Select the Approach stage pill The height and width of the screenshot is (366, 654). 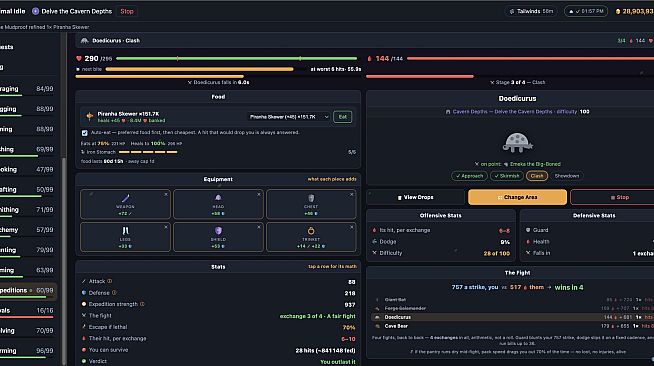coord(469,176)
